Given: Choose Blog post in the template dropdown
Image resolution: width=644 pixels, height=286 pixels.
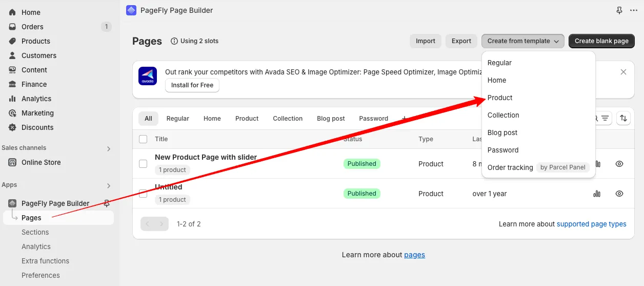Looking at the screenshot, I should point(538,132).
